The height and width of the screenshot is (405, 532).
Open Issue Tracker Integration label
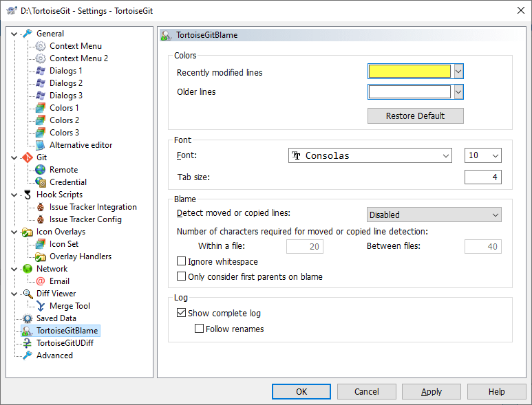point(93,207)
